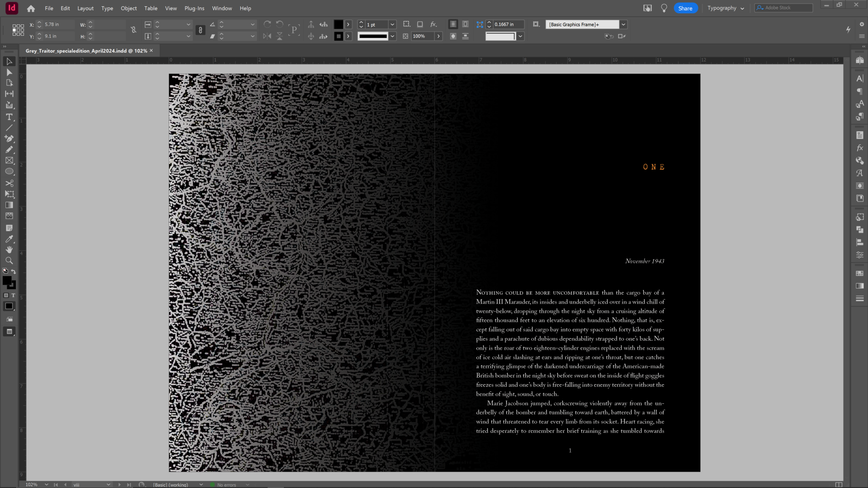Select the Pen tool
868x488 pixels.
tap(9, 139)
